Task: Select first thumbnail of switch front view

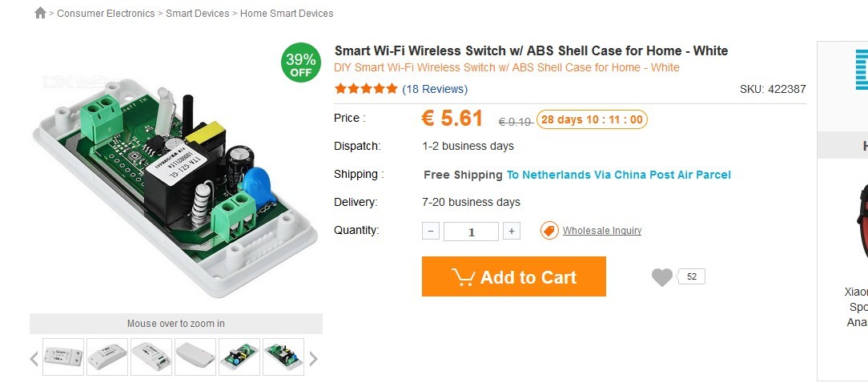Action: pos(63,357)
